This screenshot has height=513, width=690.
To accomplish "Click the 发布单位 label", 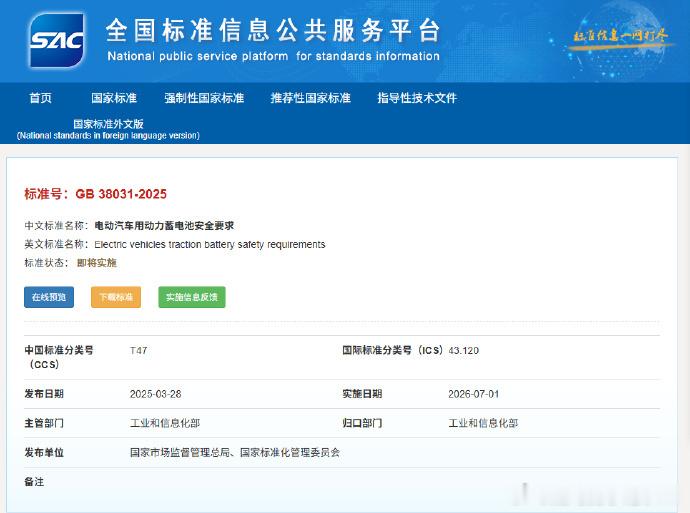I will (x=44, y=452).
